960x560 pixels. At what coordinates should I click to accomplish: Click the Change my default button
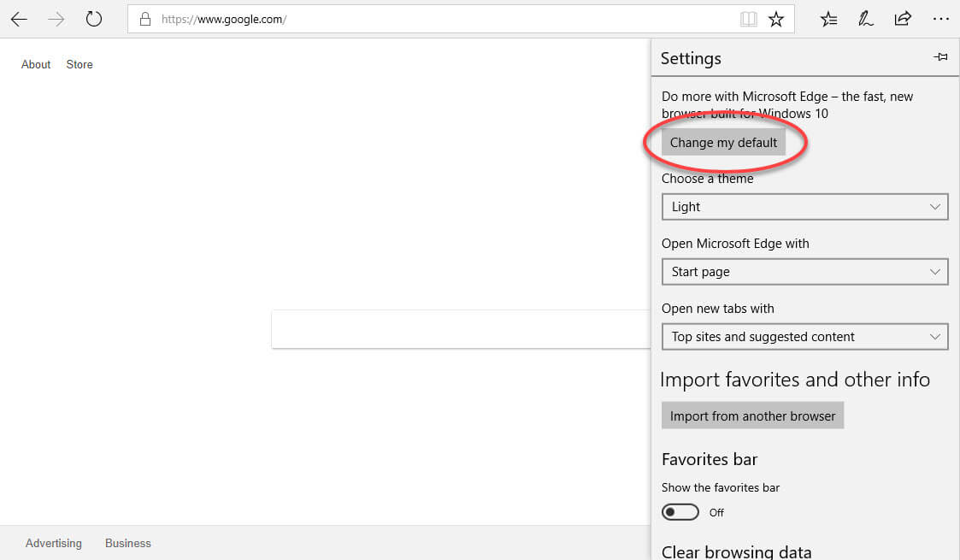click(723, 143)
